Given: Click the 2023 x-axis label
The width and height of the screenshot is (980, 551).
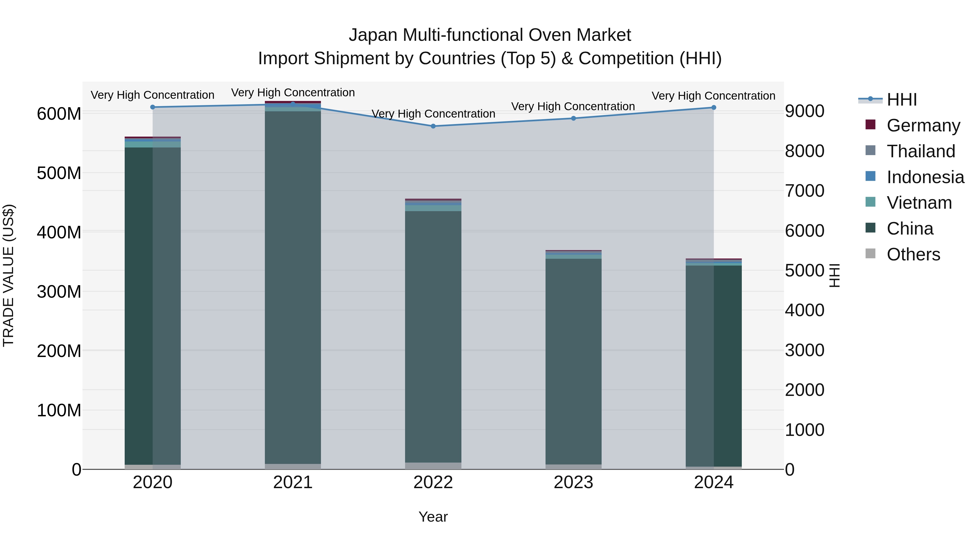Looking at the screenshot, I should [x=574, y=482].
